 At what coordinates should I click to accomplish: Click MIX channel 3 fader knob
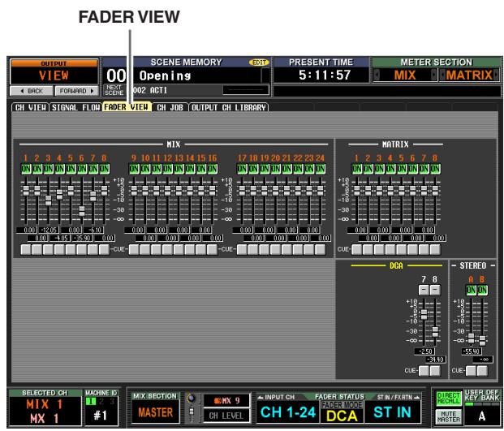pos(48,200)
